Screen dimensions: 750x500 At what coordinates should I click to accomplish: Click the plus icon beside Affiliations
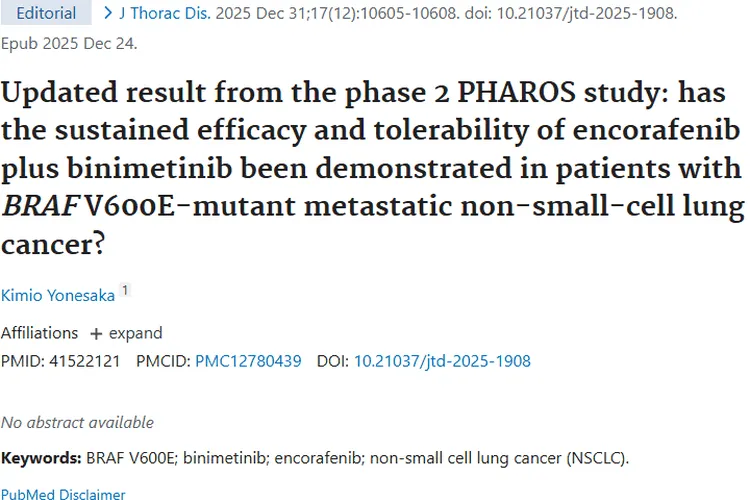coord(96,334)
